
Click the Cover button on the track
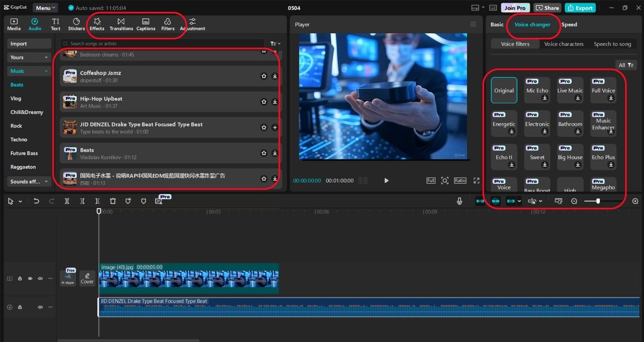87,278
